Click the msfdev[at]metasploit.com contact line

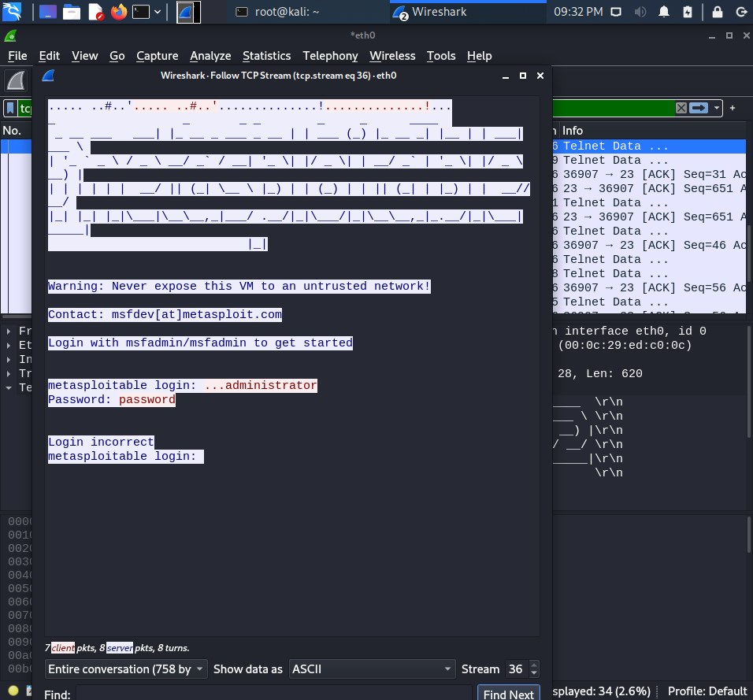(x=165, y=314)
